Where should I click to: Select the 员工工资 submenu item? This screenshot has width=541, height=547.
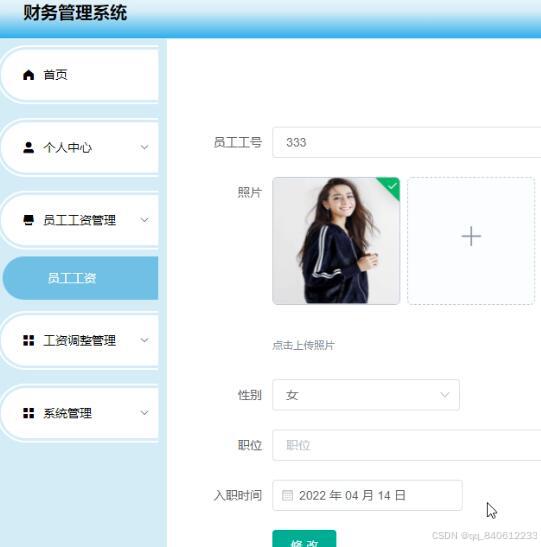[x=80, y=278]
